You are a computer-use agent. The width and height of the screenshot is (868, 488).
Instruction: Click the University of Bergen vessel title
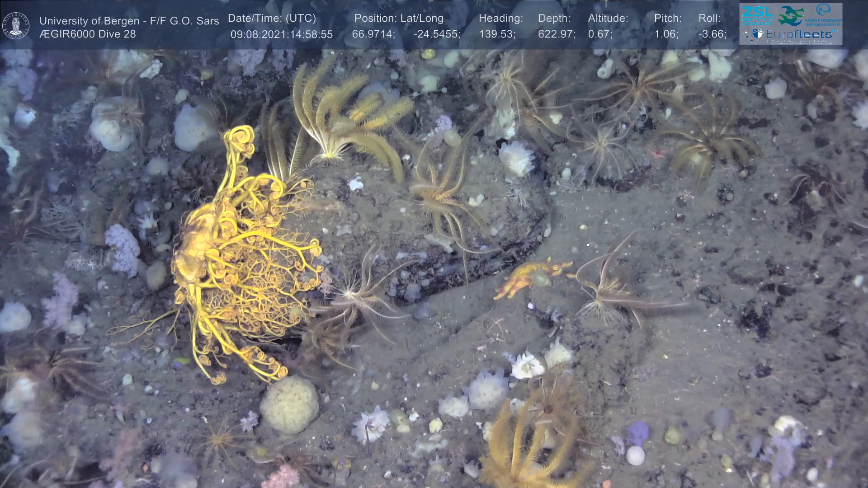[129, 21]
